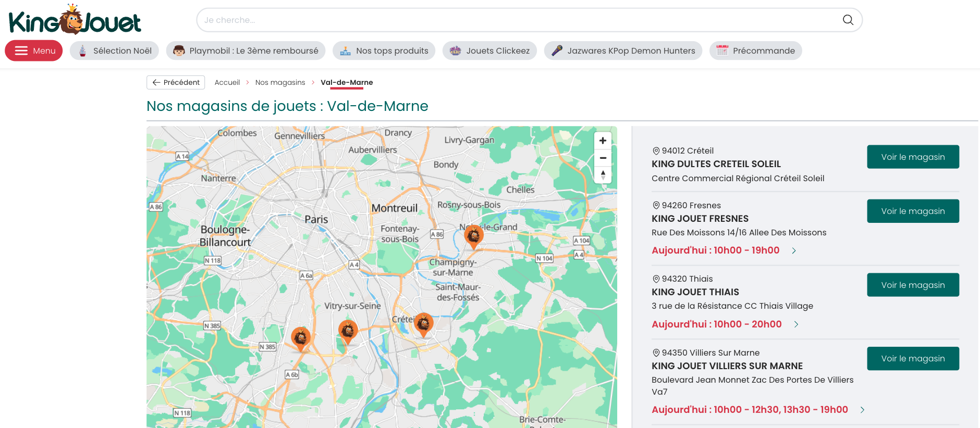Click the KING JOUET FRESNES name
The height and width of the screenshot is (428, 980).
[700, 219]
